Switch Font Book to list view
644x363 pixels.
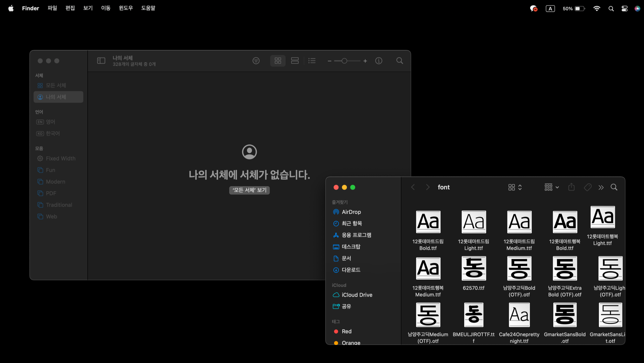pos(312,61)
